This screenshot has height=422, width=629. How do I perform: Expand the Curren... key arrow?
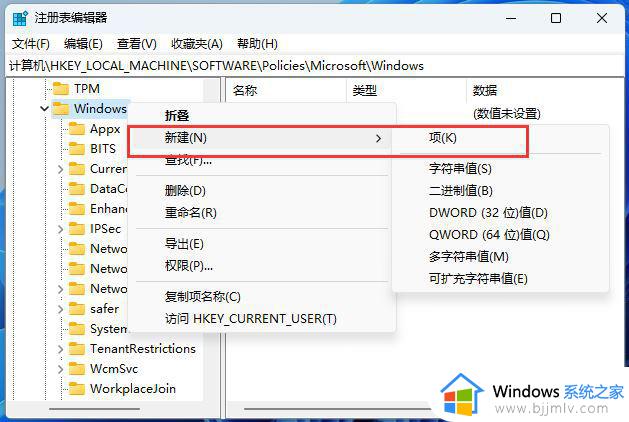61,169
